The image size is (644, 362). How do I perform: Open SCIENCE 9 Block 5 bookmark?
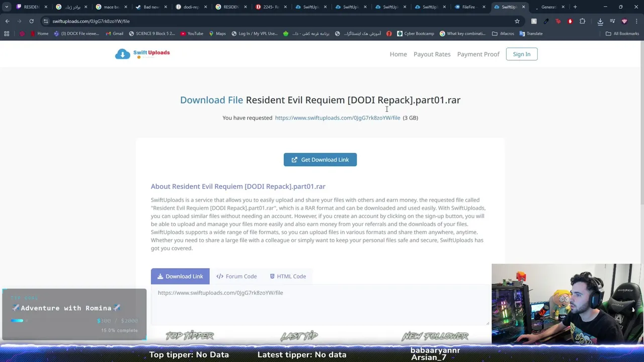point(152,34)
